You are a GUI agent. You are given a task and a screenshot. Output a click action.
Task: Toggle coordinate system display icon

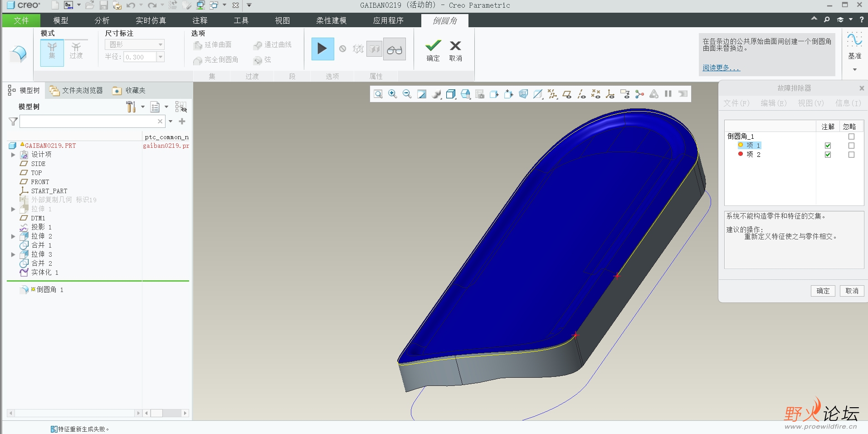[x=610, y=94]
